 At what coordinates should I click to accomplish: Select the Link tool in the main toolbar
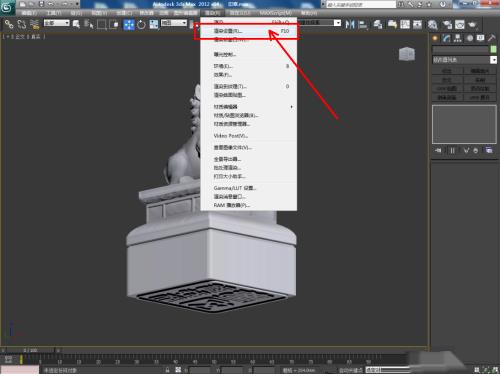click(x=9, y=24)
